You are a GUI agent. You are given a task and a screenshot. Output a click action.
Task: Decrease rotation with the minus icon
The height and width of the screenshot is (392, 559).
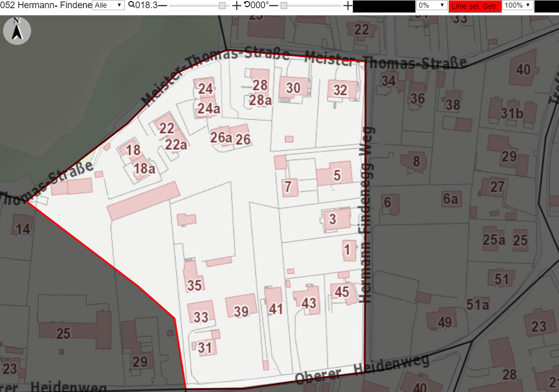point(273,5)
